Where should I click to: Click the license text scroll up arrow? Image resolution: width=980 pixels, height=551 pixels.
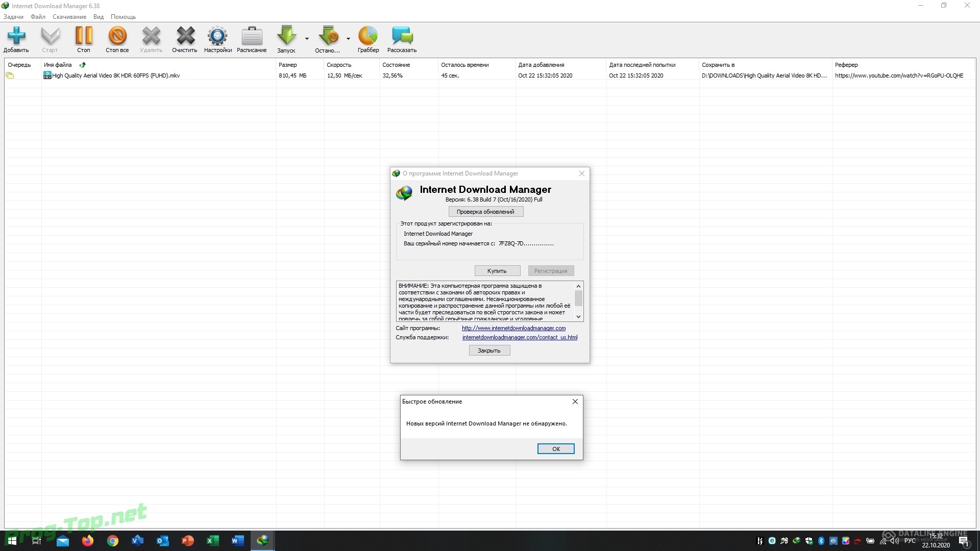578,286
